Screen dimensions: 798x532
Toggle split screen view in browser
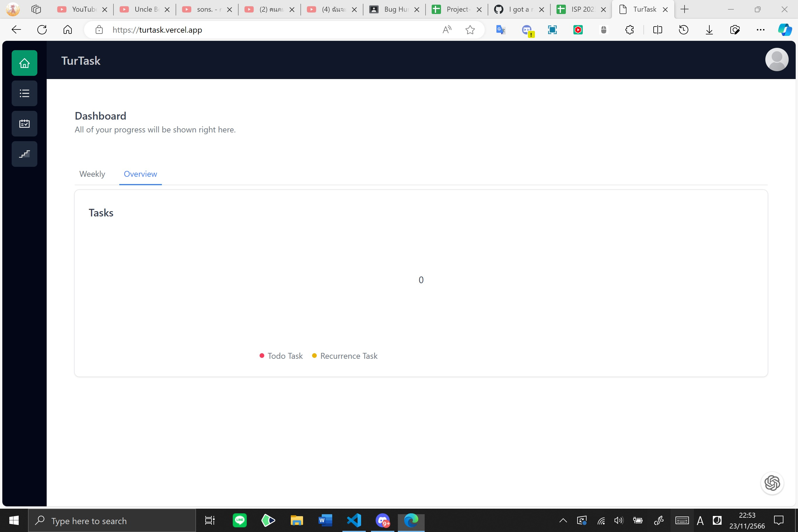(x=657, y=30)
